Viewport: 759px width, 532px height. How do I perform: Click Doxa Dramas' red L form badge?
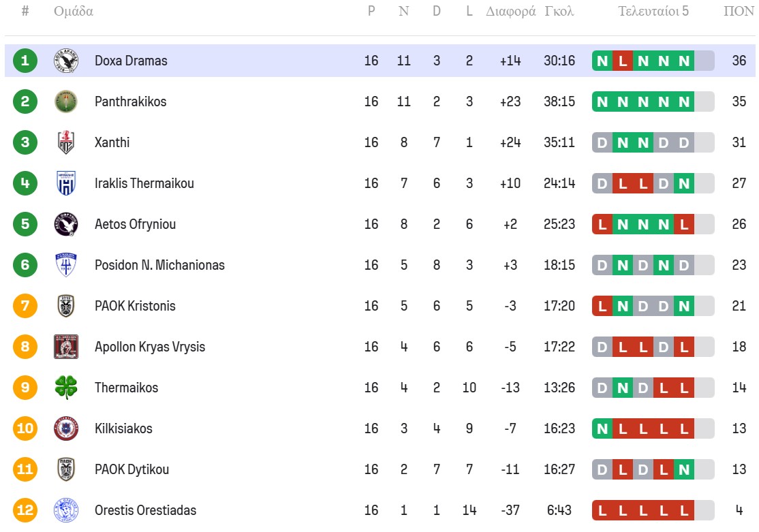(622, 61)
